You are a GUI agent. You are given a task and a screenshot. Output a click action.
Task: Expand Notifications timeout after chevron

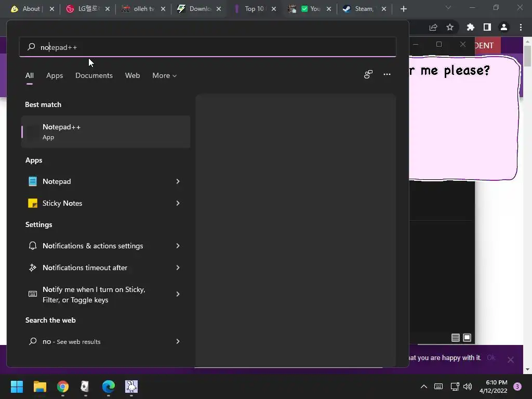[178, 268]
